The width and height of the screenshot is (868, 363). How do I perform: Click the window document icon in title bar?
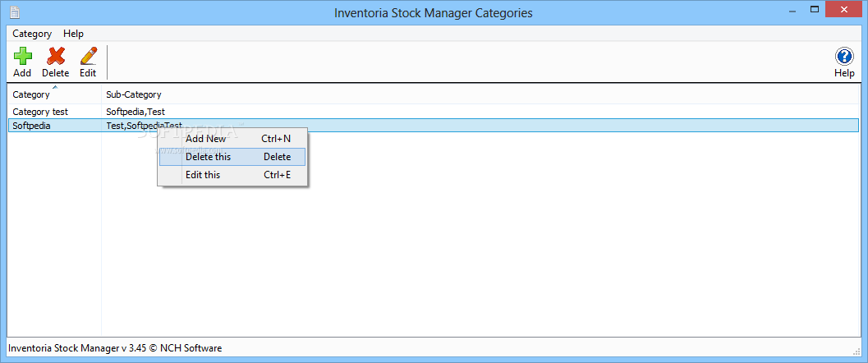point(15,11)
